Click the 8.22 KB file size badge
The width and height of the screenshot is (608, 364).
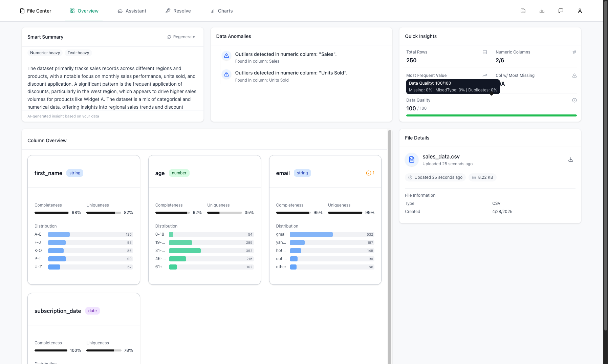point(482,177)
